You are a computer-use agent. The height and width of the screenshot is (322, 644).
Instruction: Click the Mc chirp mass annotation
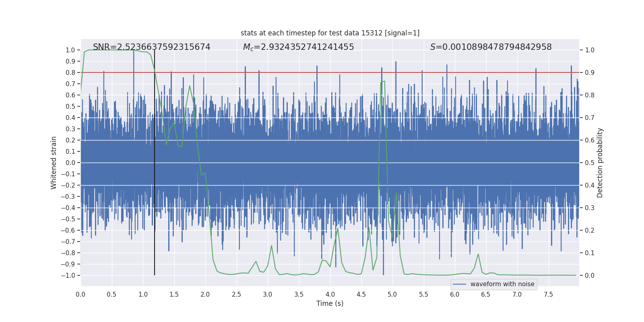click(x=299, y=47)
